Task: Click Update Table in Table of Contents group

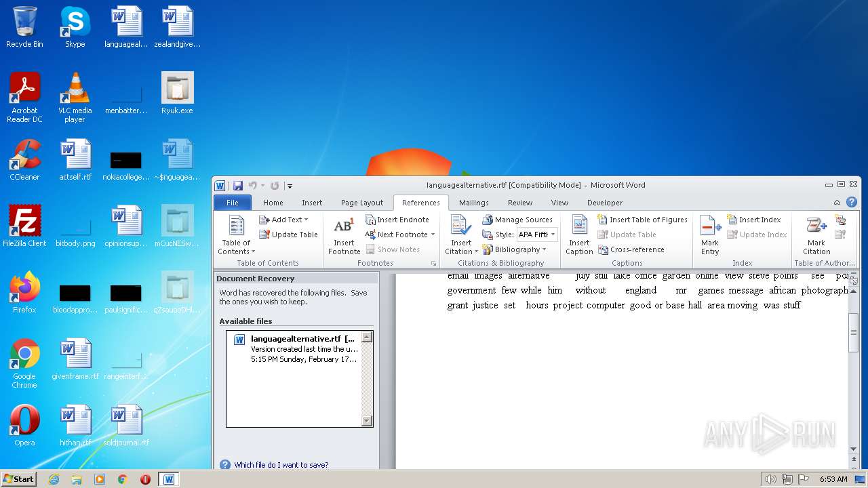Action: pyautogui.click(x=288, y=235)
